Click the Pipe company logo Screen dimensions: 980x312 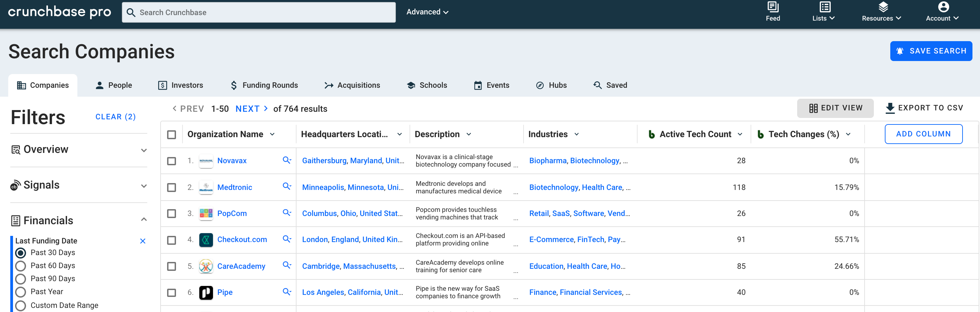click(x=206, y=292)
